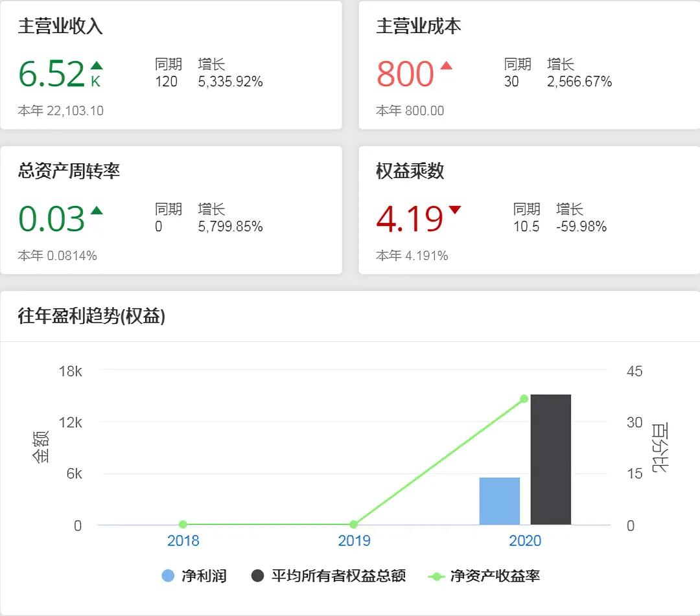Image resolution: width=700 pixels, height=616 pixels.
Task: Click the green line icon beside 净资产收益率
Action: tap(439, 576)
